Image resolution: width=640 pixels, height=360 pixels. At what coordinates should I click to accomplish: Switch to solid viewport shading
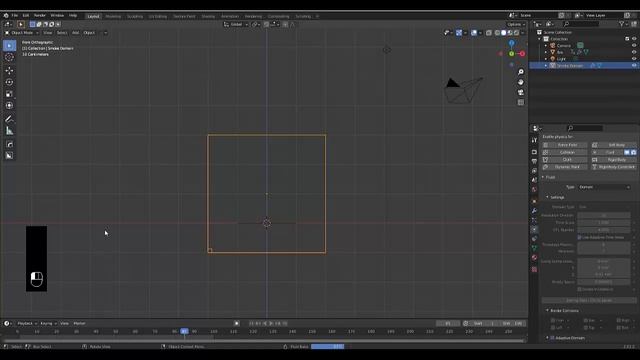click(504, 33)
